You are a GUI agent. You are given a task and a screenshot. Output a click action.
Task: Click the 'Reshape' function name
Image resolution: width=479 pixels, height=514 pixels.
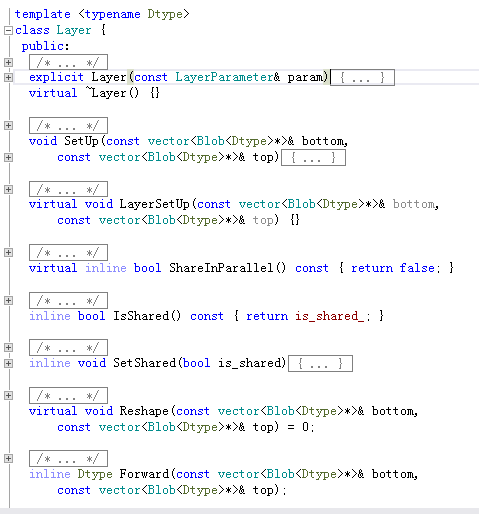coord(144,411)
